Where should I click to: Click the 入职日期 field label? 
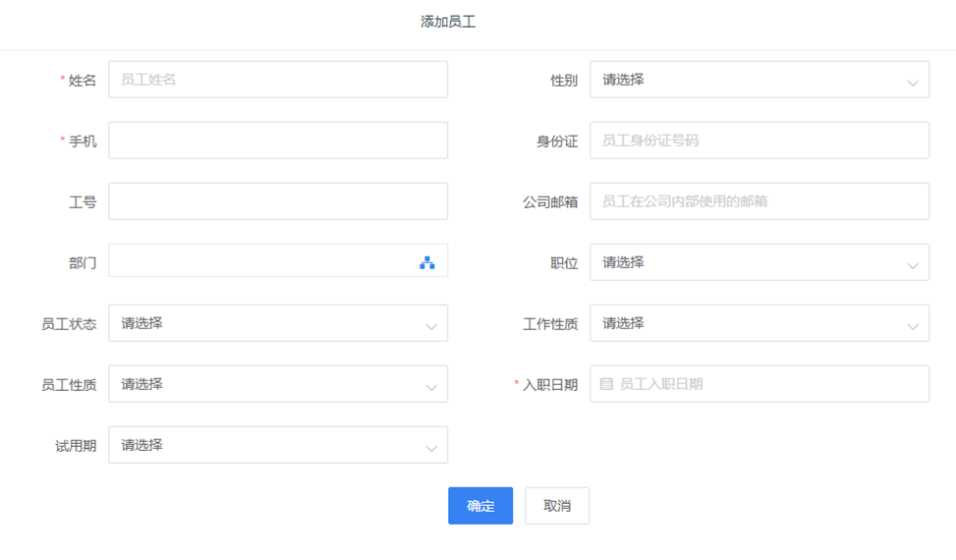pos(550,385)
